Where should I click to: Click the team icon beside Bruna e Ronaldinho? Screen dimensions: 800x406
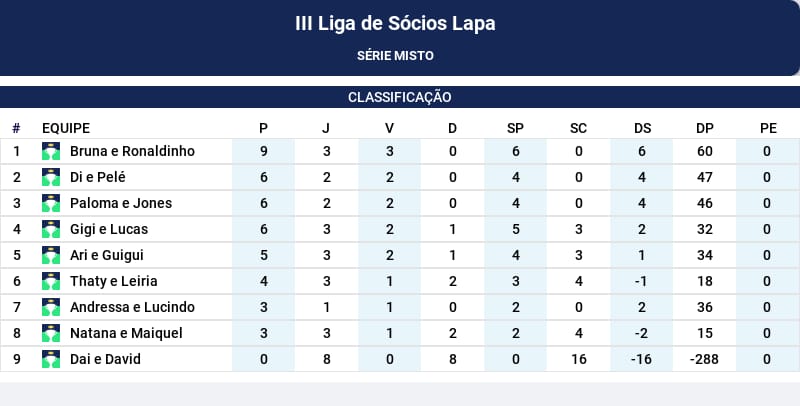(x=51, y=151)
